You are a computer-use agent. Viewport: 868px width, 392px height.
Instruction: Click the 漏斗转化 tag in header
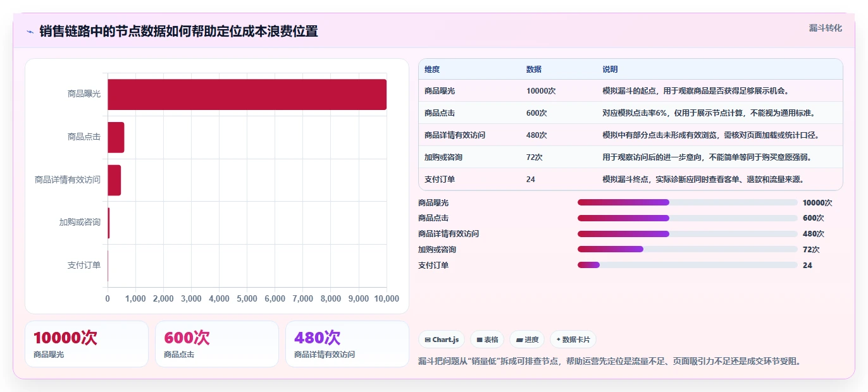[826, 28]
